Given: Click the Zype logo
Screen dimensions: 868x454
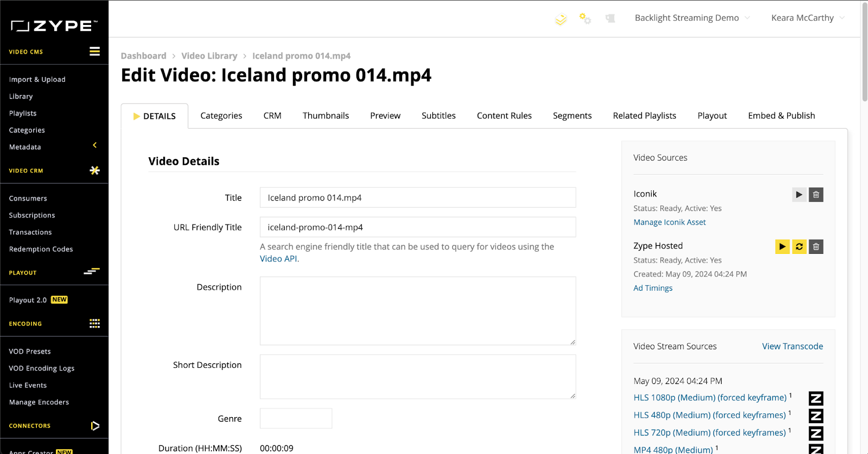Looking at the screenshot, I should (54, 25).
